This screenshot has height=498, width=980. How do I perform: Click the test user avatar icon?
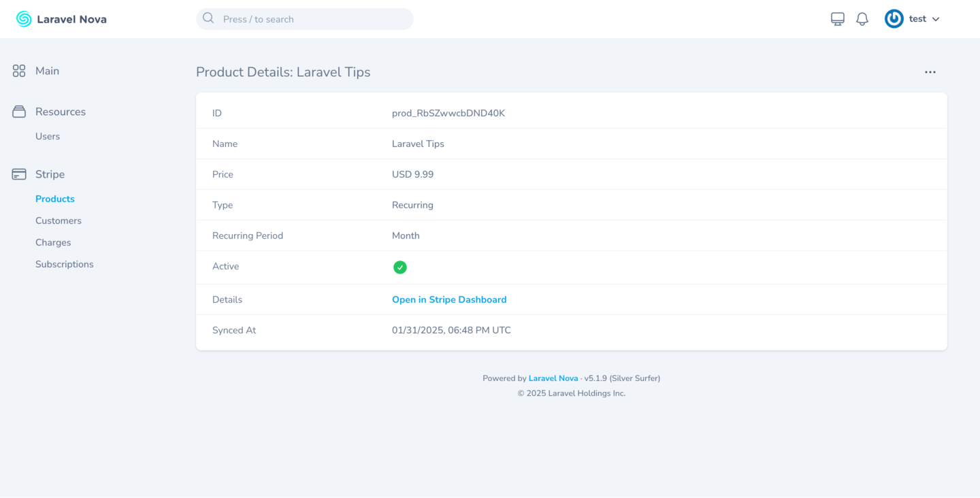pos(894,19)
